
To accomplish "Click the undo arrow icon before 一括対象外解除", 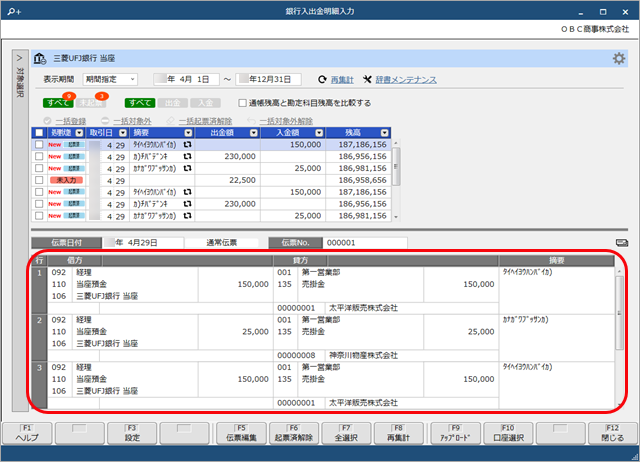I will (251, 121).
